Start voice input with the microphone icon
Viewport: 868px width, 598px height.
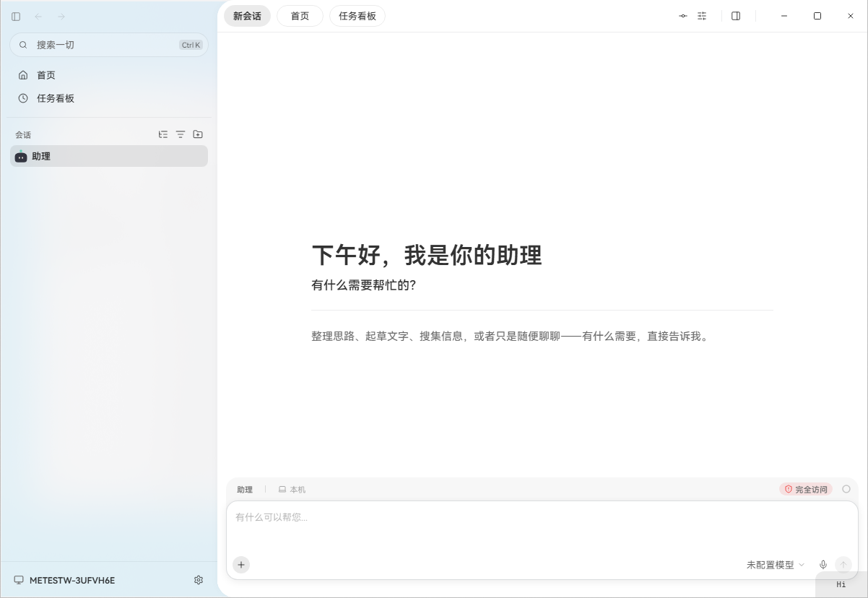click(x=823, y=565)
